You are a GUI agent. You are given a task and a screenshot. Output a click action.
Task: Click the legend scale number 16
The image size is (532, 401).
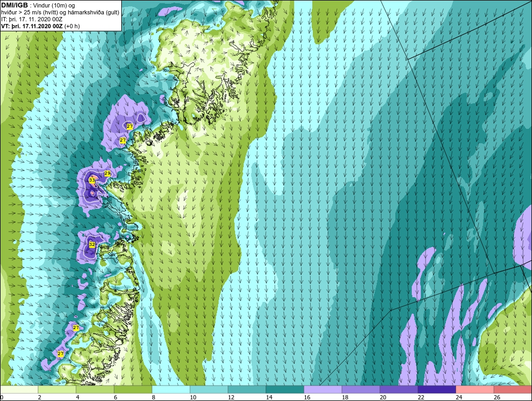click(x=307, y=398)
